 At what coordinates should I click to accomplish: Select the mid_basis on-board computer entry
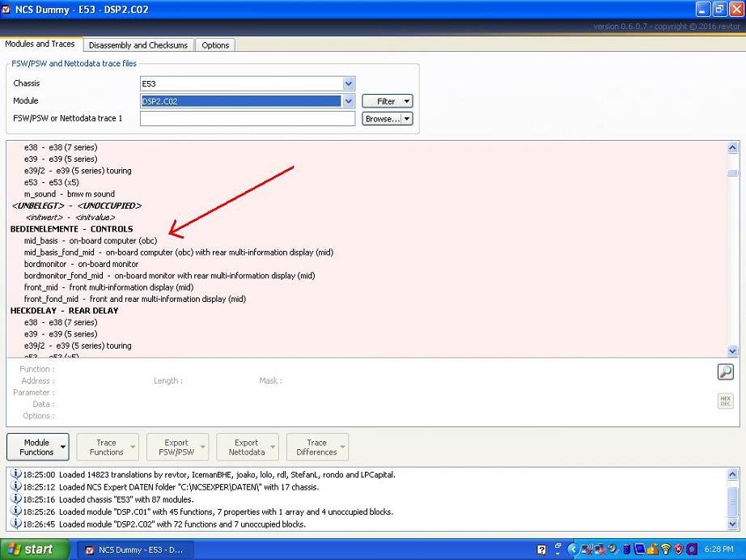click(x=90, y=241)
